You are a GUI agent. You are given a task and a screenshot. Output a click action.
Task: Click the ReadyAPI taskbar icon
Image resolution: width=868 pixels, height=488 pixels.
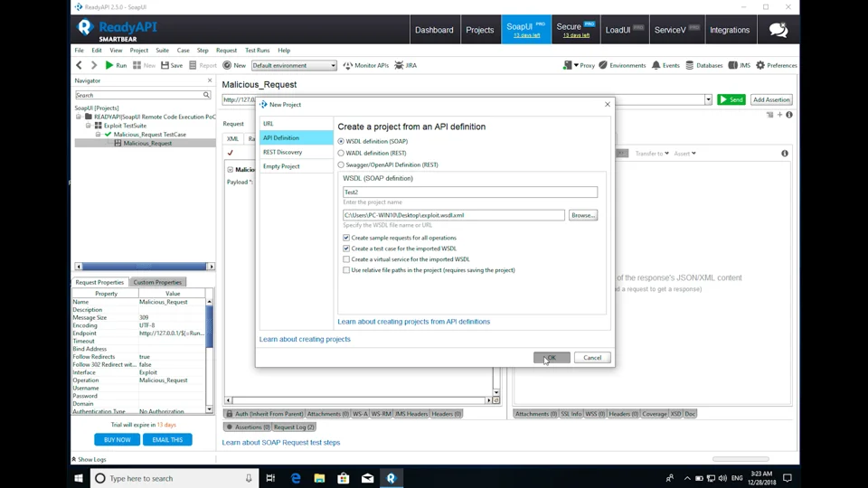[392, 478]
